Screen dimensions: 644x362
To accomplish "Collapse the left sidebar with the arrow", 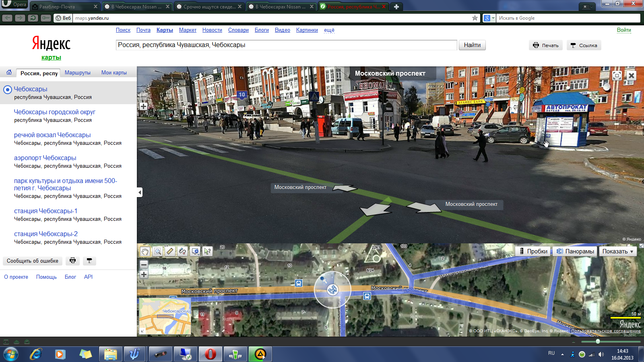I will [x=140, y=192].
